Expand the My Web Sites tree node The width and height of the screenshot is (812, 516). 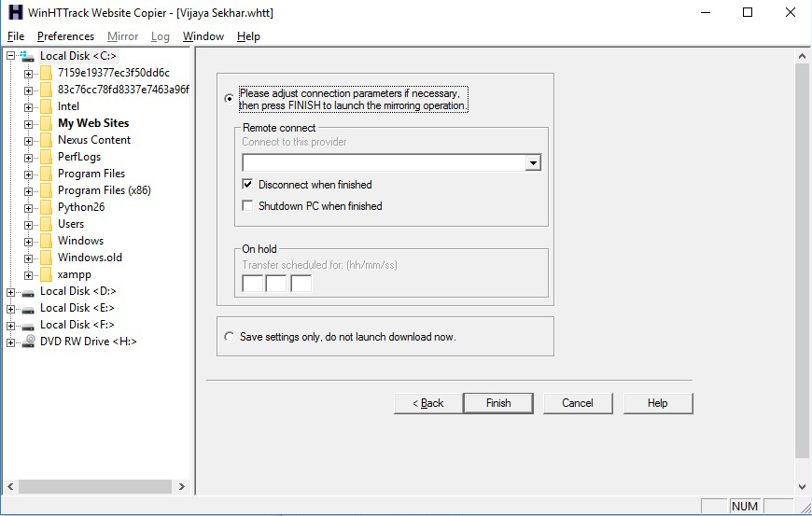pyautogui.click(x=29, y=123)
